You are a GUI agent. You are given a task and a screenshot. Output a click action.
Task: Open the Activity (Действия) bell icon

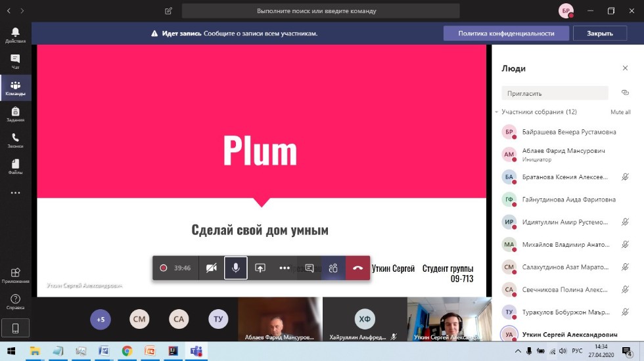(15, 35)
